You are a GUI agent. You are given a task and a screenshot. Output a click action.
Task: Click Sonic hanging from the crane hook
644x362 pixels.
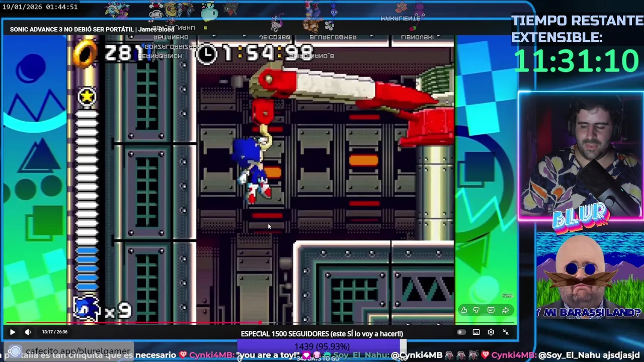tap(252, 170)
